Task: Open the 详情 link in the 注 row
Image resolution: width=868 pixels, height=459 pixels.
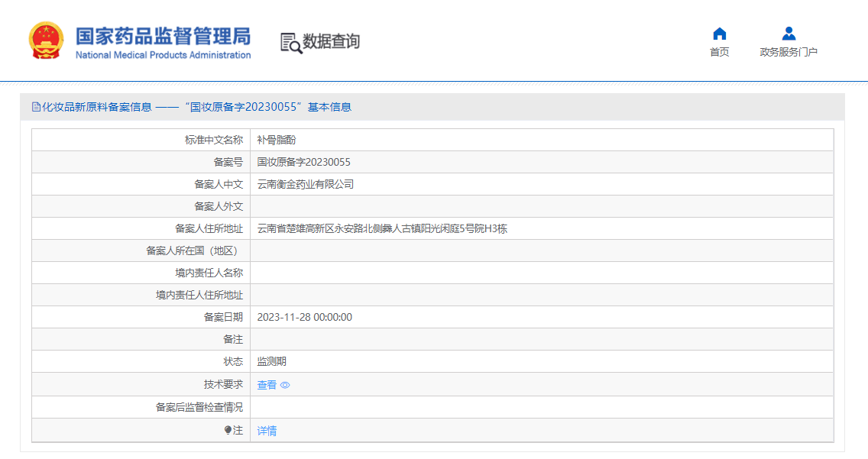Action: tap(266, 430)
